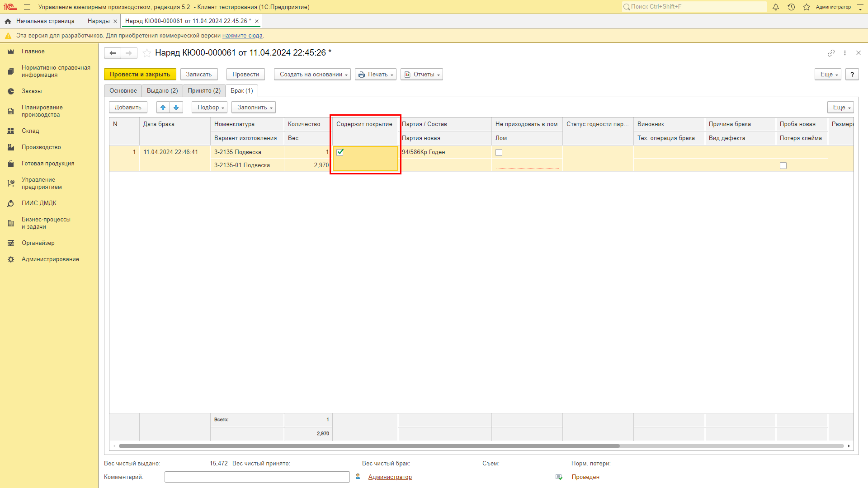Image resolution: width=868 pixels, height=488 pixels.
Task: Toggle Содержит покрытие checkbox in row 1
Action: tap(340, 152)
